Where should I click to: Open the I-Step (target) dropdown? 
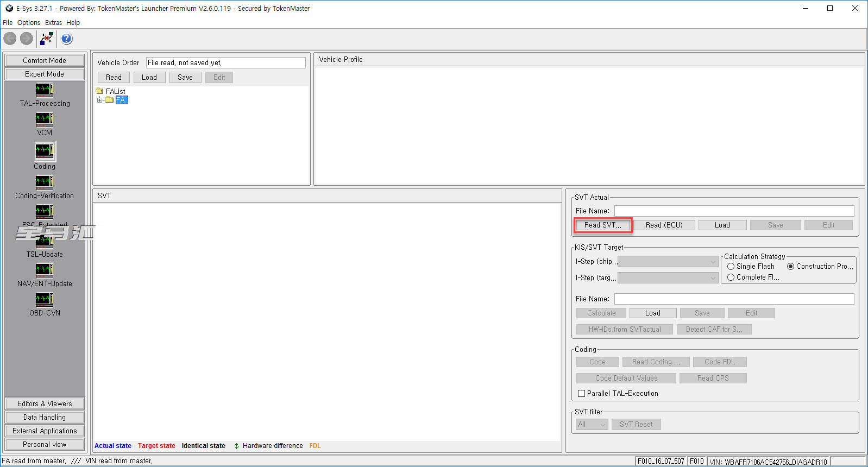[668, 278]
